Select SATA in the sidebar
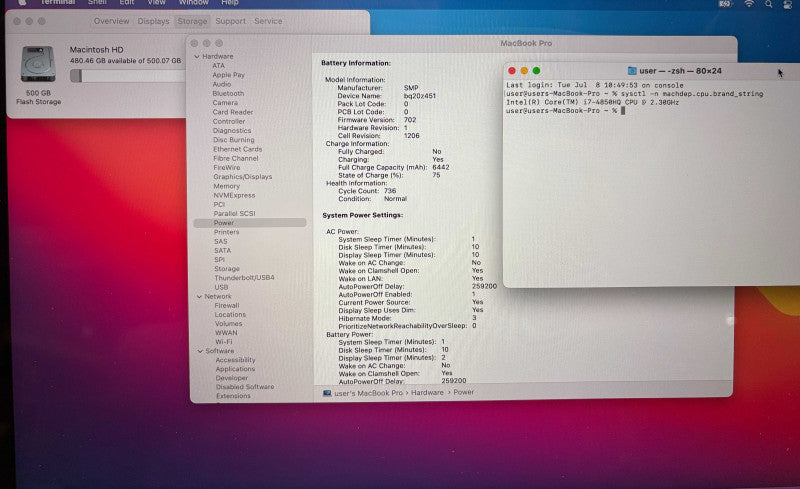 (222, 250)
